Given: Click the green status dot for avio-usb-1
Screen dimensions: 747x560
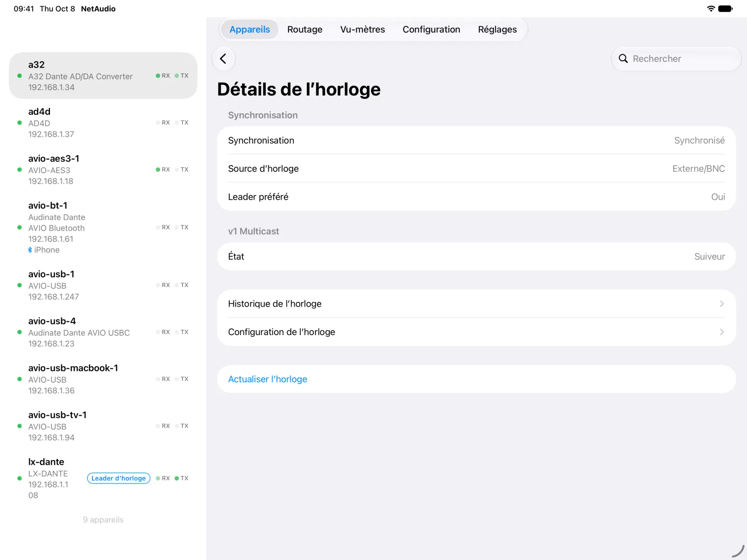Looking at the screenshot, I should 19,285.
